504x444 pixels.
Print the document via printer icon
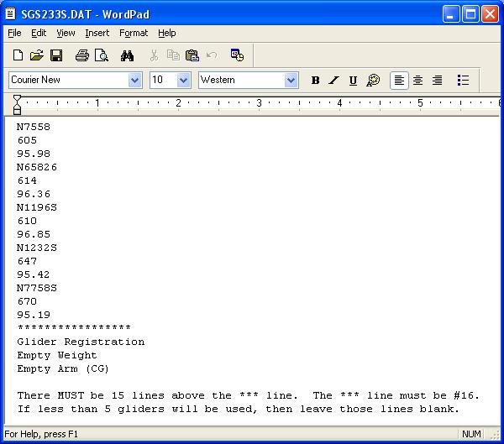(x=81, y=55)
